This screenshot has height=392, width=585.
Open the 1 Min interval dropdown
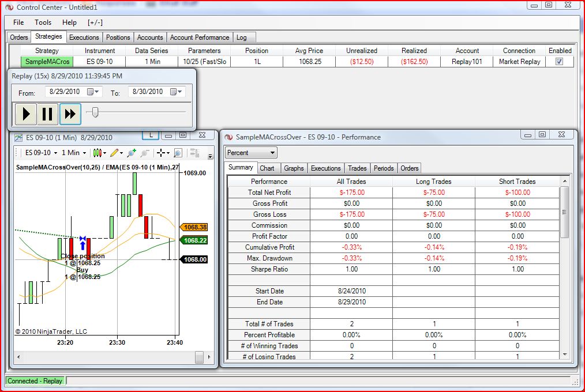point(73,153)
